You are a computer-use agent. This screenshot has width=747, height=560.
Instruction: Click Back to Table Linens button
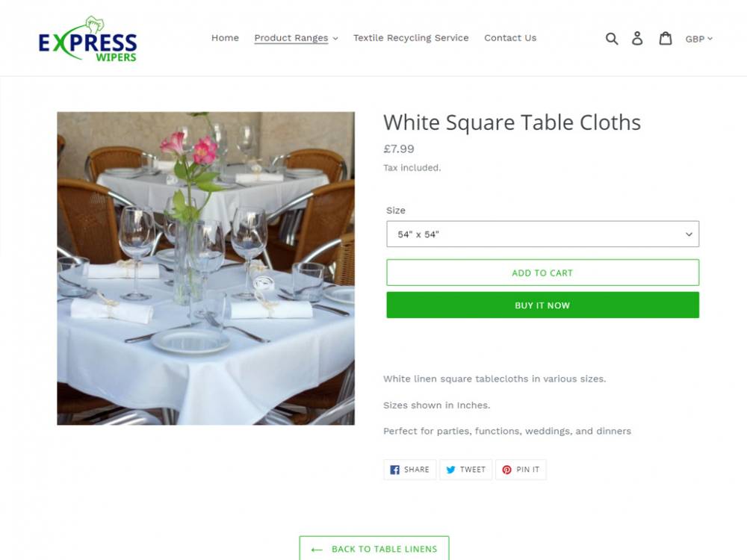tap(374, 548)
